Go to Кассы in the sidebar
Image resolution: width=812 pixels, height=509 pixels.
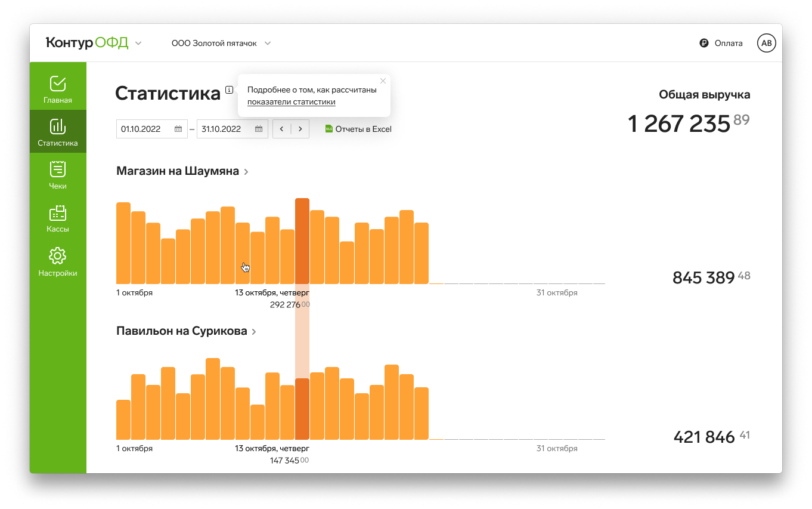[x=58, y=218]
